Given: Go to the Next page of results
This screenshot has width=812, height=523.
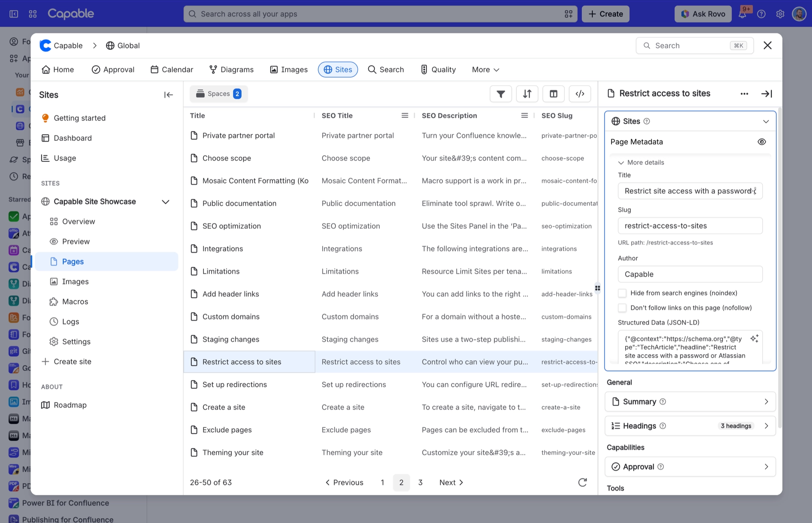Looking at the screenshot, I should pos(451,482).
